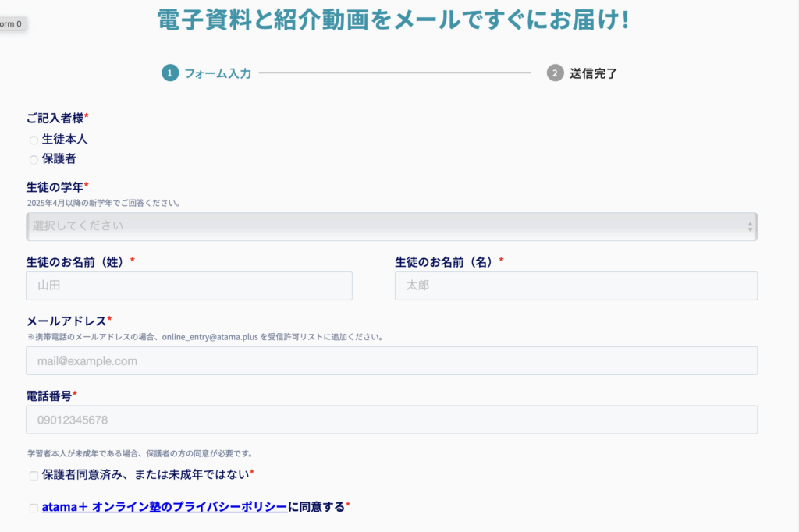Open the 生徒の学年 dropdown list
The image size is (799, 532).
pyautogui.click(x=390, y=227)
